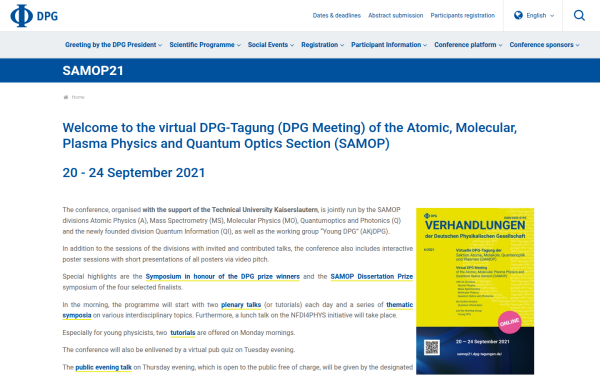Open the search magnifier icon
The image size is (600, 375).
(x=579, y=15)
